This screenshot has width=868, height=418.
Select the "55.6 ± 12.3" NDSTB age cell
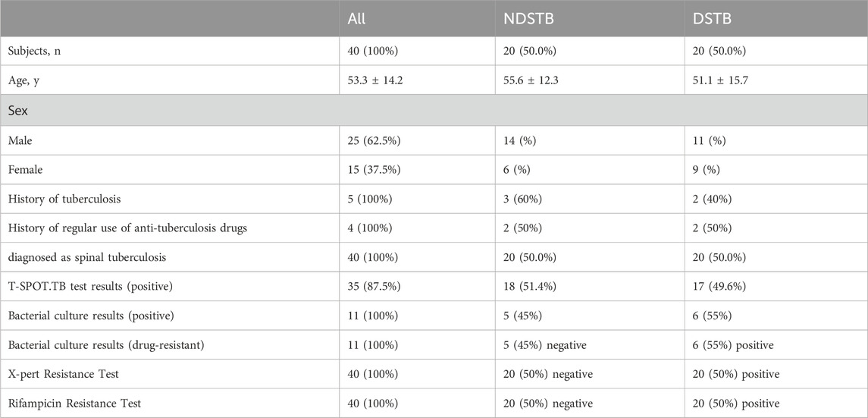pos(545,80)
